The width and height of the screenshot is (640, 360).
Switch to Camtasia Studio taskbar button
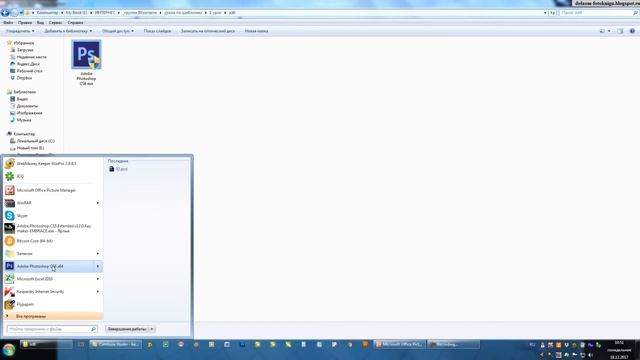click(x=116, y=344)
